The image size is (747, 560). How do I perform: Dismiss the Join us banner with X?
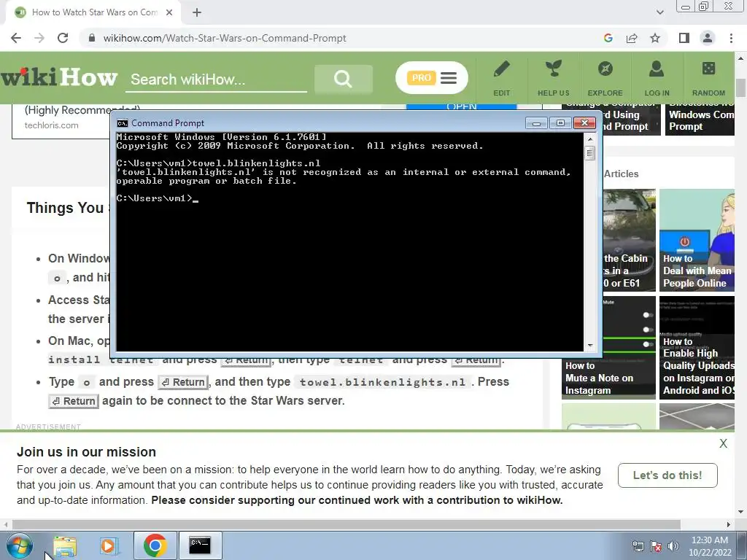click(x=723, y=443)
